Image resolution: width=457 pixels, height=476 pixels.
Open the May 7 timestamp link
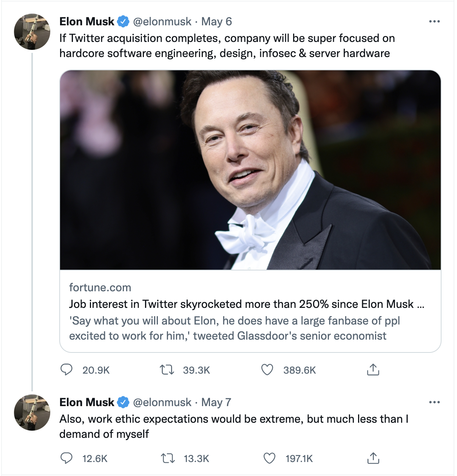(x=216, y=402)
